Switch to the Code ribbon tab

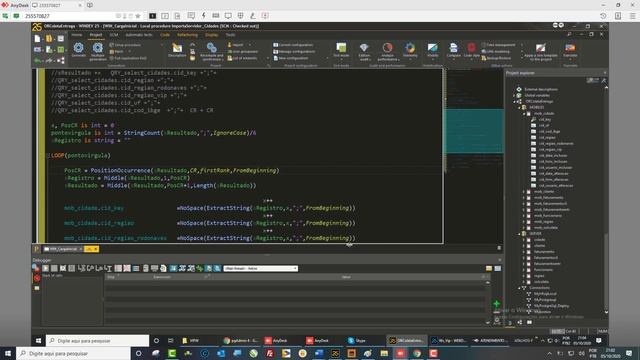(165, 35)
